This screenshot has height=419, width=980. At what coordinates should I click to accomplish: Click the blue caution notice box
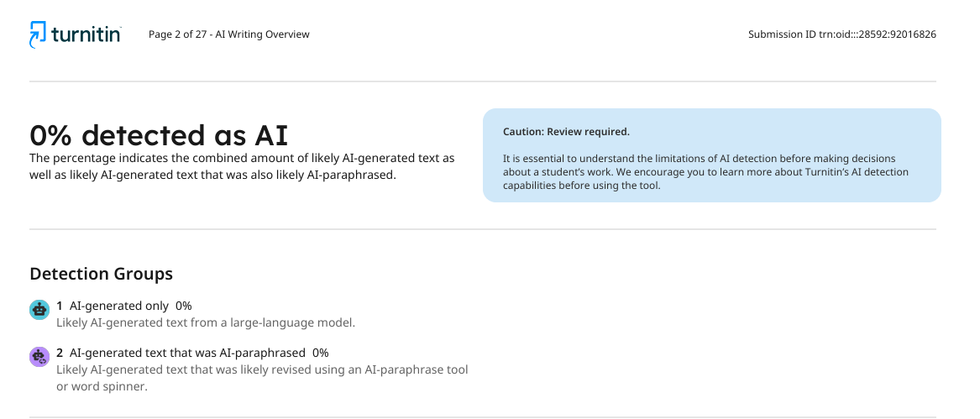712,155
